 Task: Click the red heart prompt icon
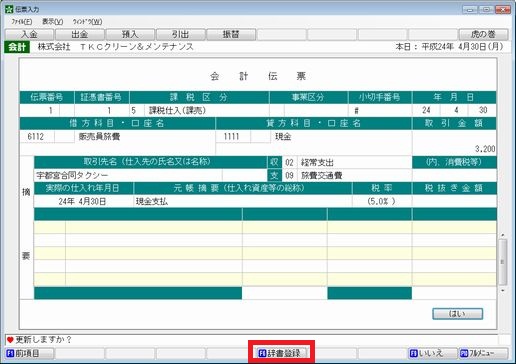coord(10,340)
